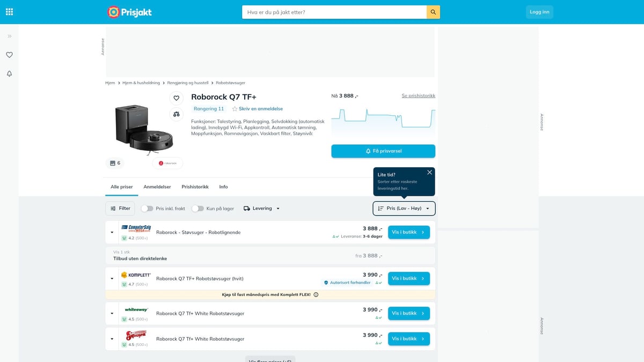Open the 'Pris (Lav - Høy)' sort dropdown
Image resolution: width=644 pixels, height=362 pixels.
pos(404,208)
